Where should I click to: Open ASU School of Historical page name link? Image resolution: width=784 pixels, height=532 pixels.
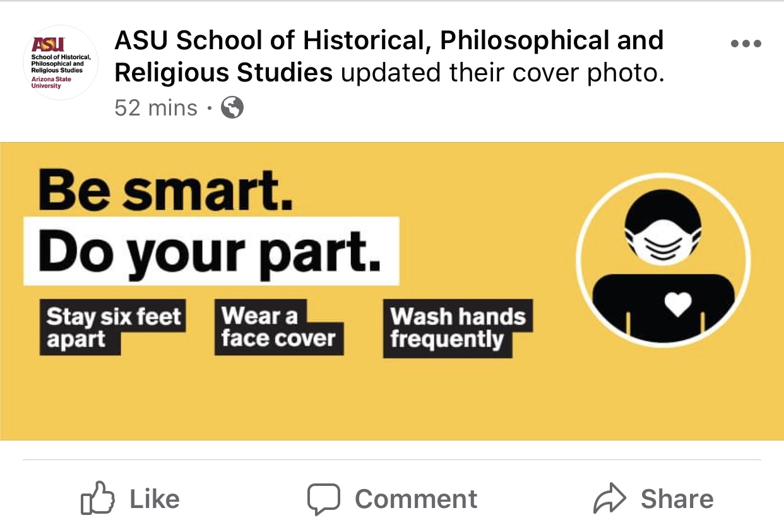pyautogui.click(x=388, y=42)
